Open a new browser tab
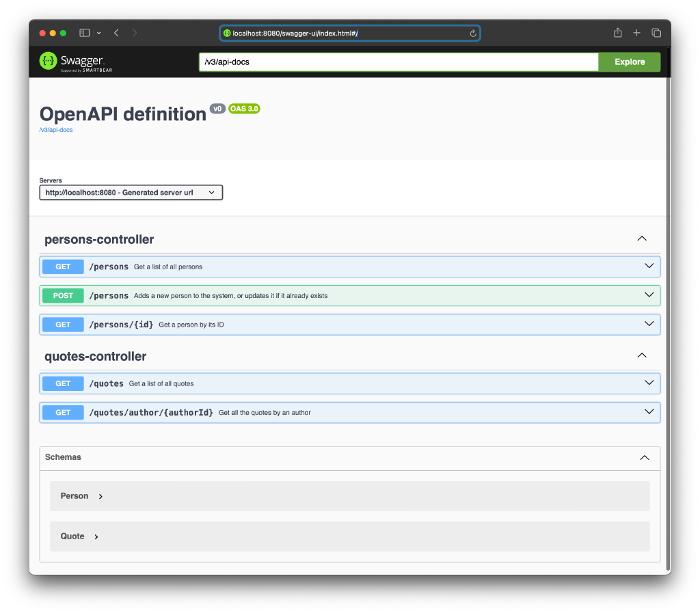This screenshot has width=700, height=613. tap(636, 32)
